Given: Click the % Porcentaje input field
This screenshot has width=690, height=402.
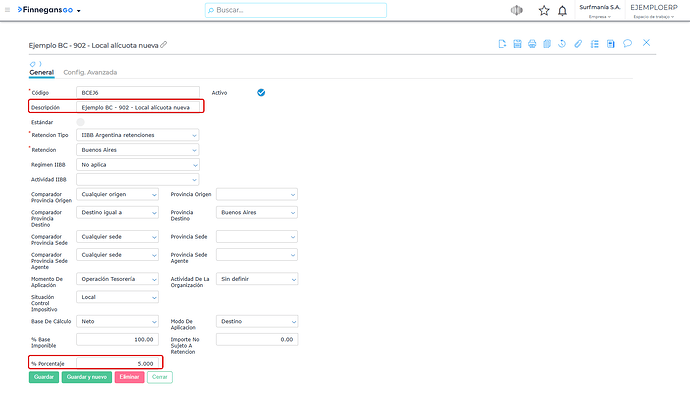Looking at the screenshot, I should click(x=117, y=363).
